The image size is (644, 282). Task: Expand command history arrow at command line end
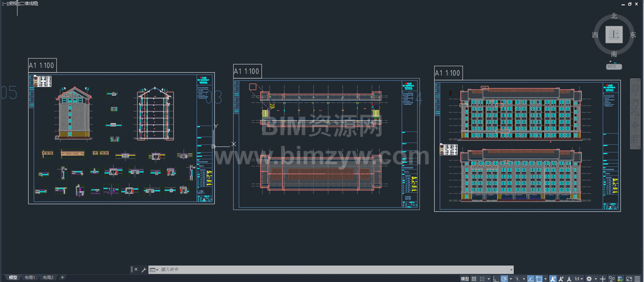point(511,270)
